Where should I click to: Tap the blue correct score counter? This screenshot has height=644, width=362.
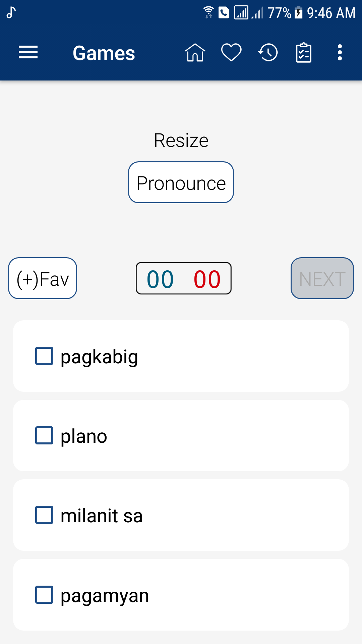click(160, 279)
